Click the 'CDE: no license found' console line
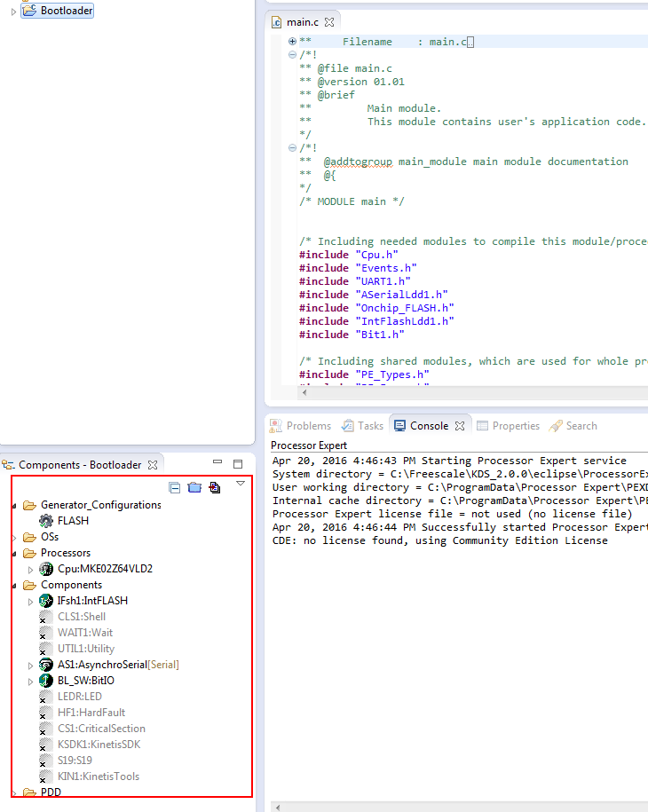Screen dimensions: 648x812 click(x=439, y=540)
